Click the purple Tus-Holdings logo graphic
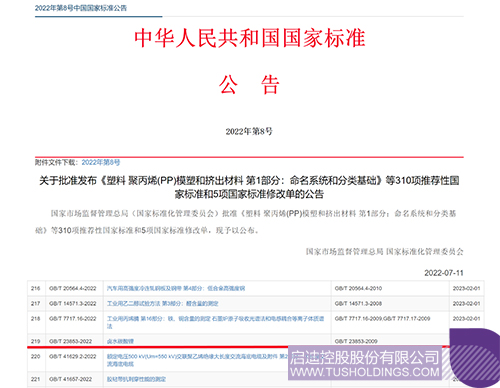This screenshot has width=500, height=388. (x=473, y=358)
